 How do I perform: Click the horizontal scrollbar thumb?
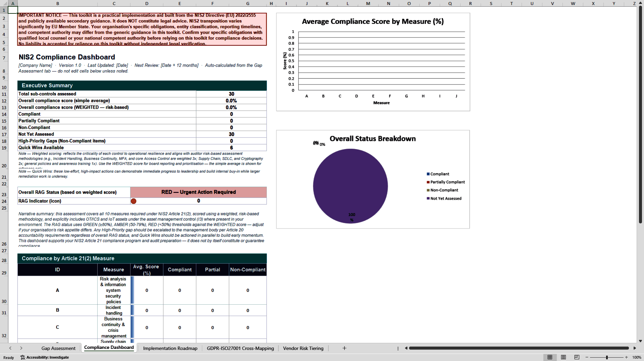click(519, 348)
